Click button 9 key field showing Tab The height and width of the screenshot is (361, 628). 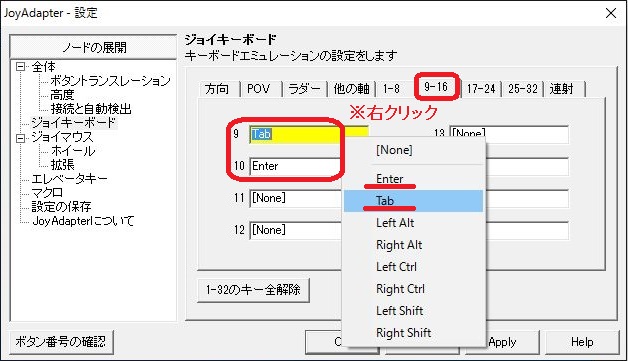pos(309,134)
